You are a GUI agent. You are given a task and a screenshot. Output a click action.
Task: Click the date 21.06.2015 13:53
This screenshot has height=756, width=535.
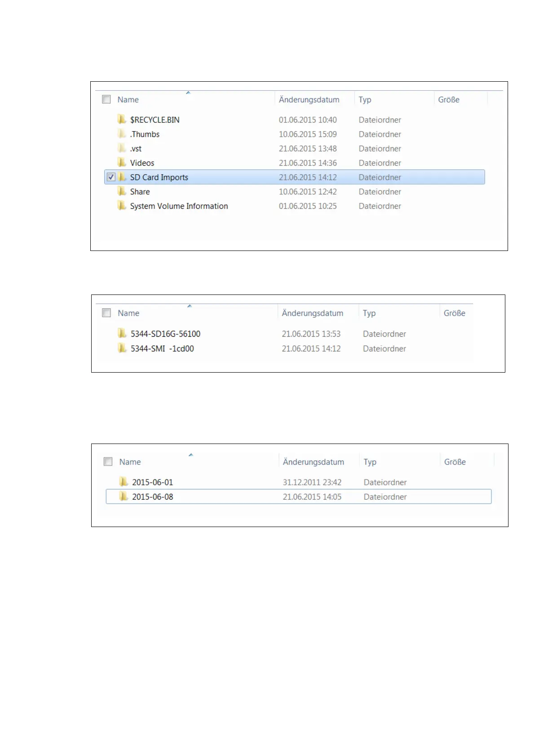click(x=311, y=334)
